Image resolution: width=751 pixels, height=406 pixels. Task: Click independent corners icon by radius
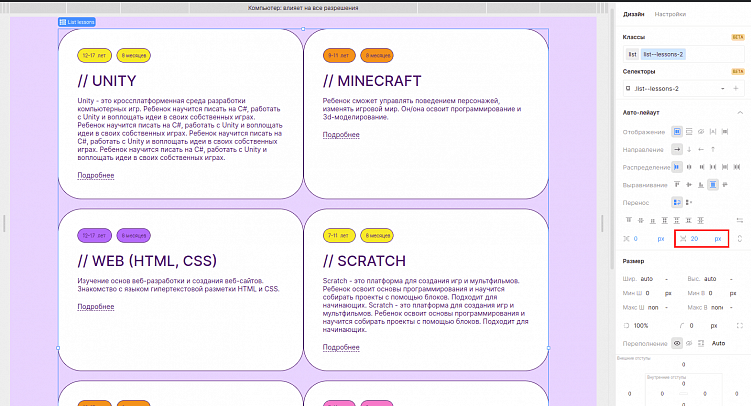[x=740, y=326]
